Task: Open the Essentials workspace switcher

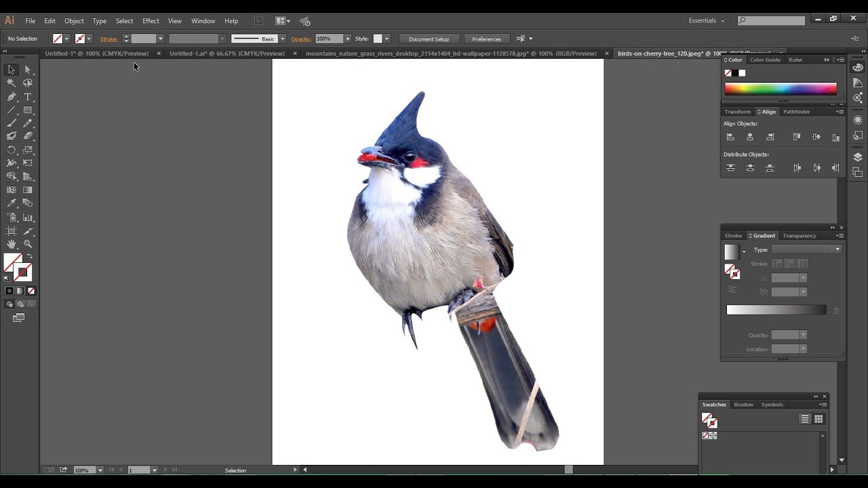Action: click(x=707, y=21)
